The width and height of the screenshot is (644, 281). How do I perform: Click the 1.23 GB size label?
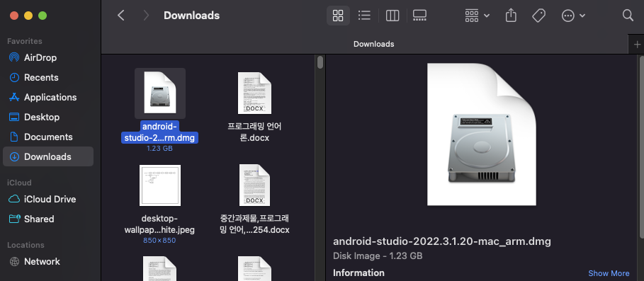click(x=160, y=149)
